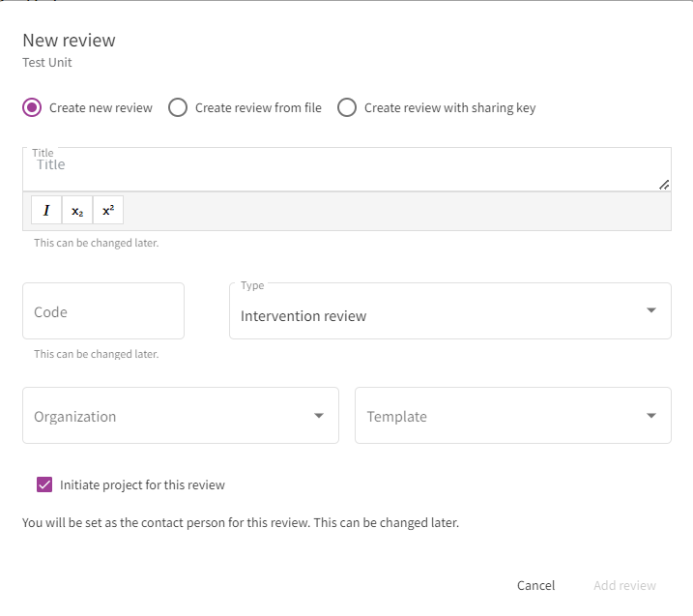This screenshot has height=616, width=693.
Task: Select Create review with sharing key radio
Action: coord(347,107)
